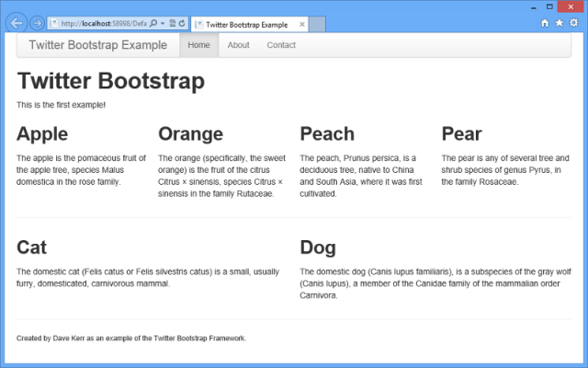Click the Apple heading
The height and width of the screenshot is (368, 588).
pyautogui.click(x=42, y=134)
